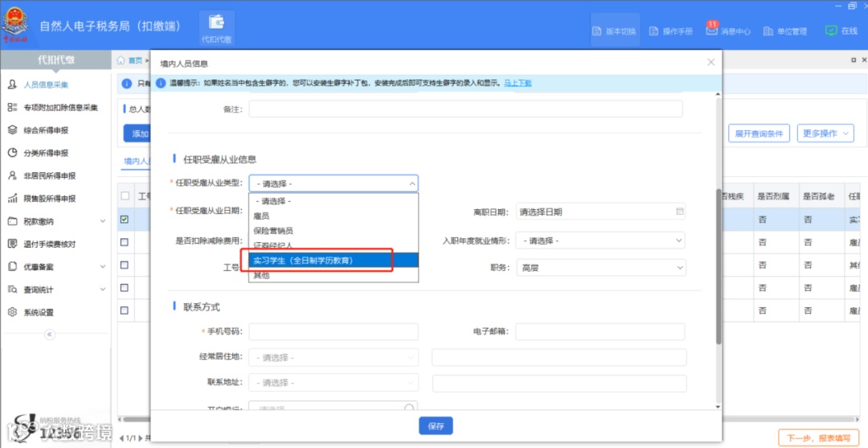Image resolution: width=868 pixels, height=448 pixels.
Task: Click the 版本切换 icon button
Action: [x=615, y=31]
